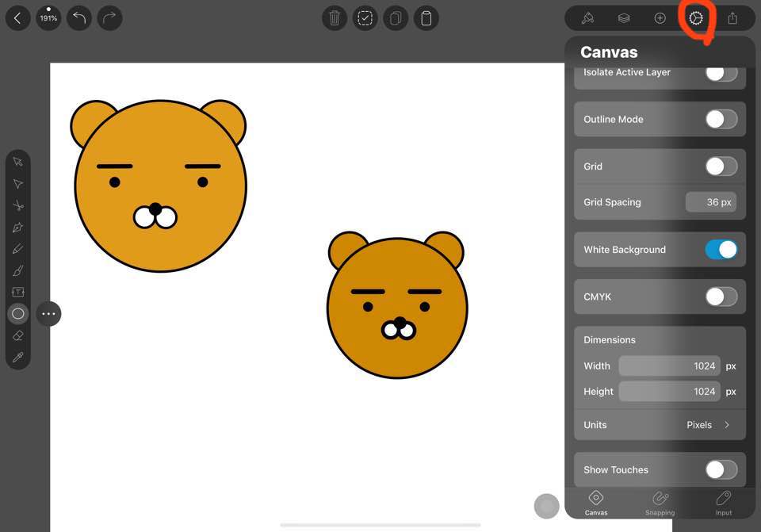The width and height of the screenshot is (761, 532).
Task: Enable the CMYK switch
Action: coord(721,297)
